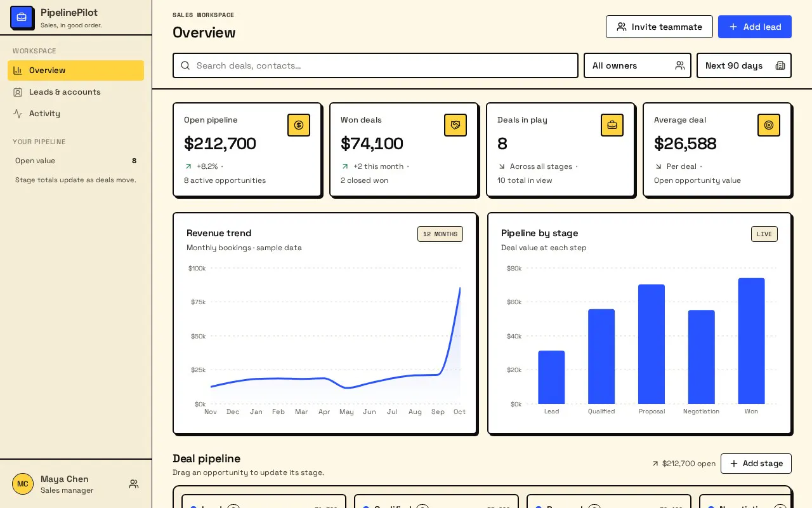
Task: Click the Won deals handshake icon
Action: [x=455, y=125]
